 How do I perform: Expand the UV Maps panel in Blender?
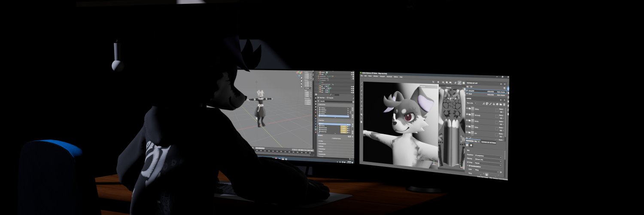321,141
